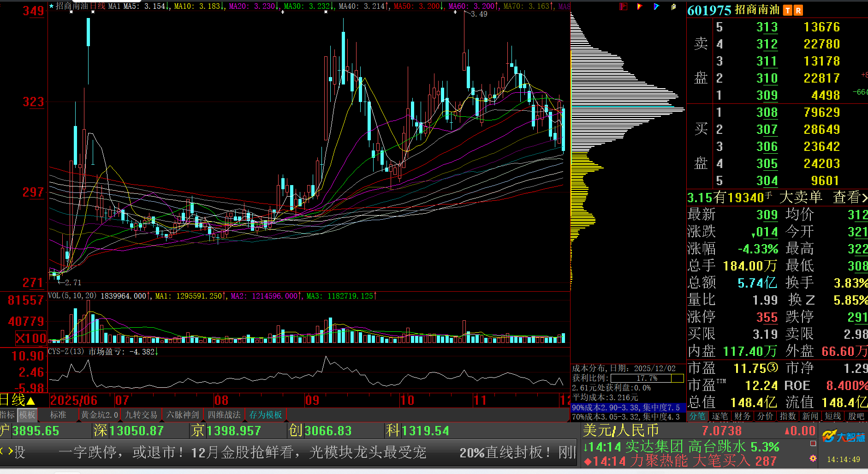Screen dimensions: 868x474
Task: Open the 六脉神剑 template
Action: [x=183, y=415]
